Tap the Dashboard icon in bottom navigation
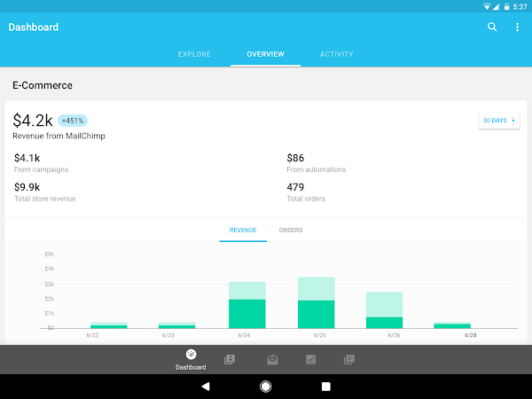The image size is (532, 399). click(191, 359)
